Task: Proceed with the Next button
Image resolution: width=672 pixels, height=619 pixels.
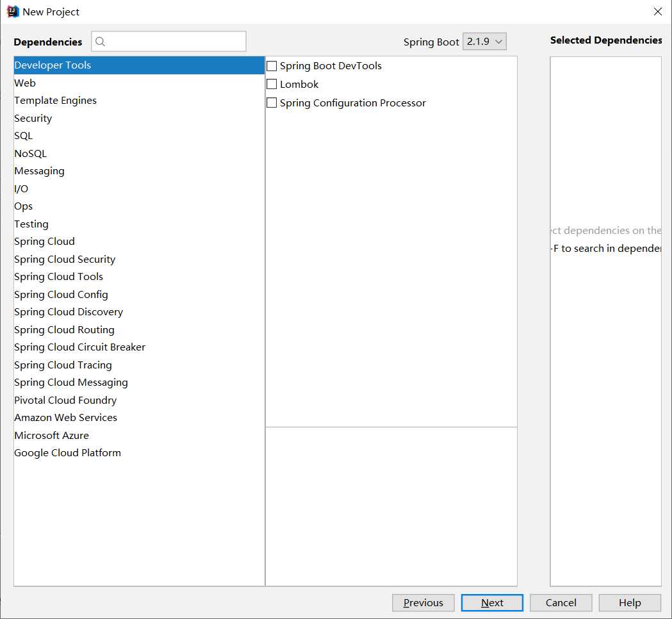Action: point(492,603)
